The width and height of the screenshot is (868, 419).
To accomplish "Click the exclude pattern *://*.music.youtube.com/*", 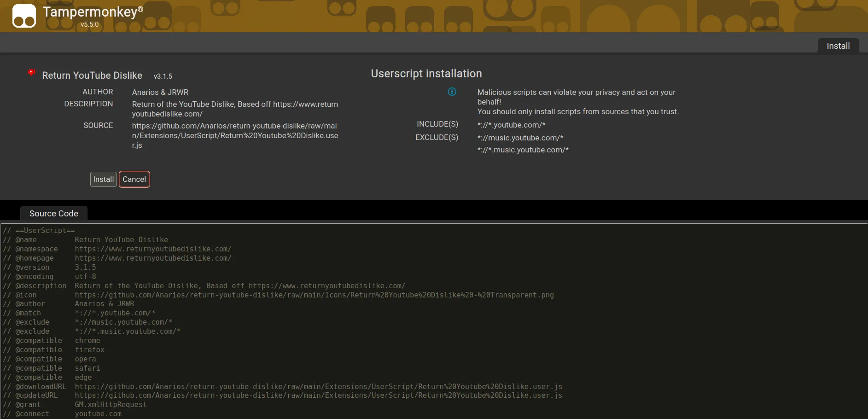I will (523, 150).
